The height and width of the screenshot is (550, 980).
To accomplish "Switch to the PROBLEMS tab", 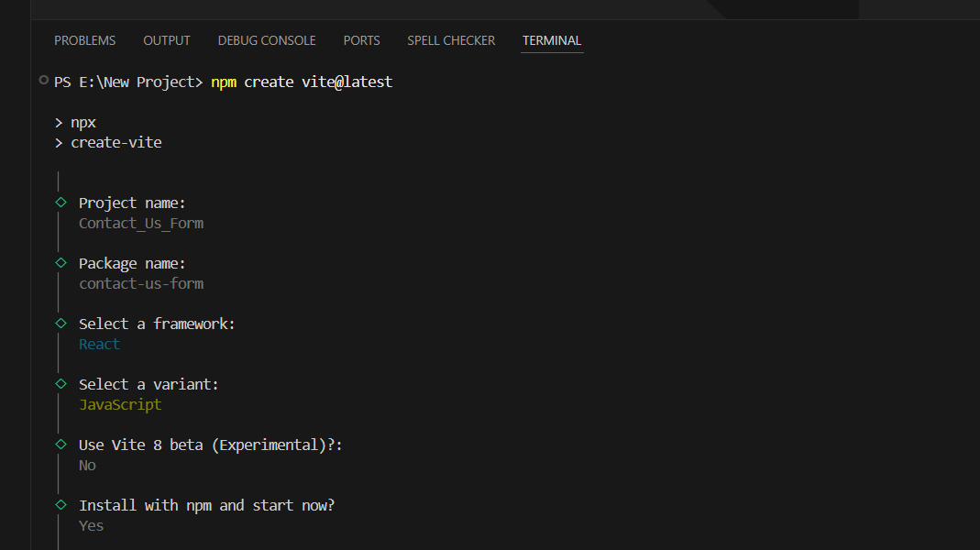I will (x=84, y=40).
